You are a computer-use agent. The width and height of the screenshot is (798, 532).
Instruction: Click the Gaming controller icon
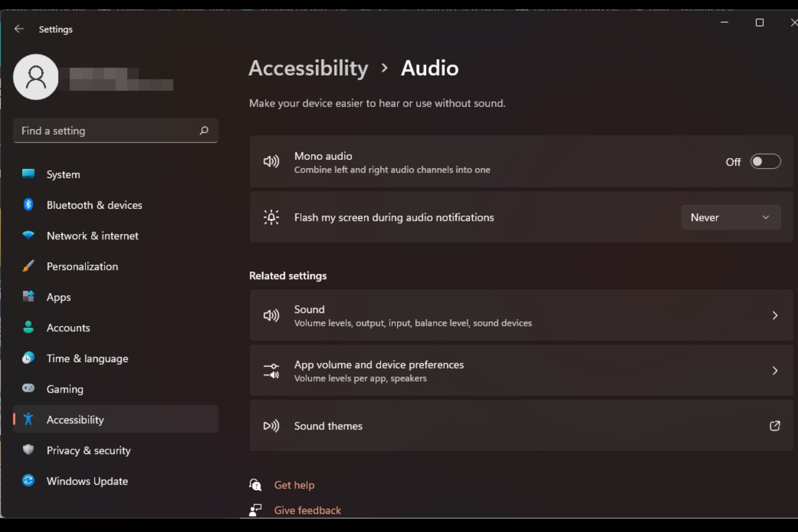click(x=27, y=388)
